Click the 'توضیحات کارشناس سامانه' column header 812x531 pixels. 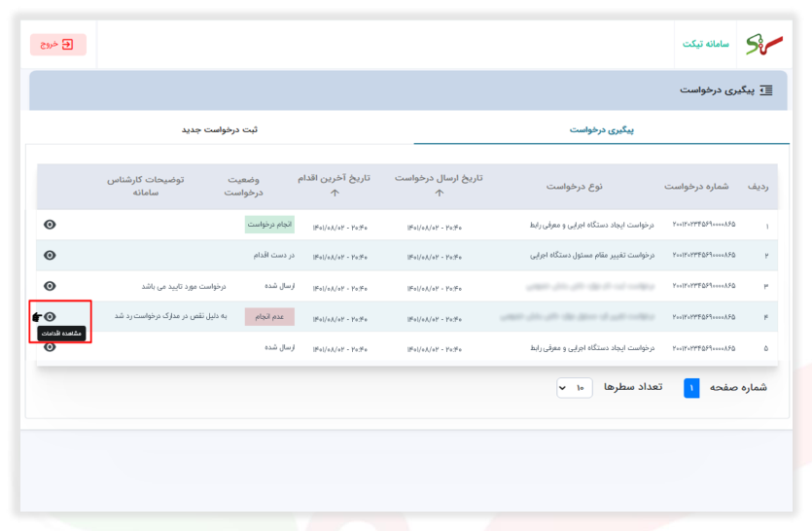pyautogui.click(x=146, y=186)
